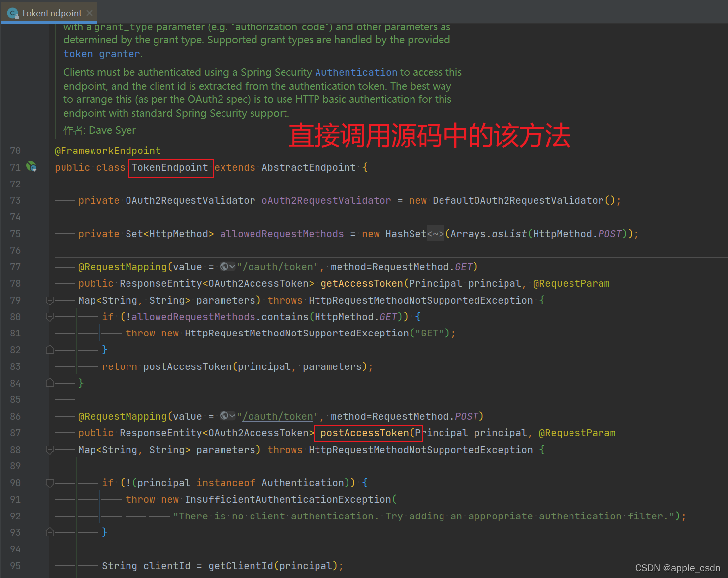728x578 pixels.
Task: Click the @FrameworkEndpoint annotation
Action: pyautogui.click(x=108, y=151)
